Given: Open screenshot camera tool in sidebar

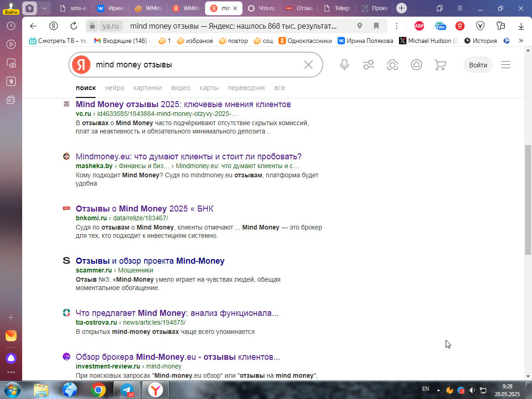Looking at the screenshot, I should (11, 63).
